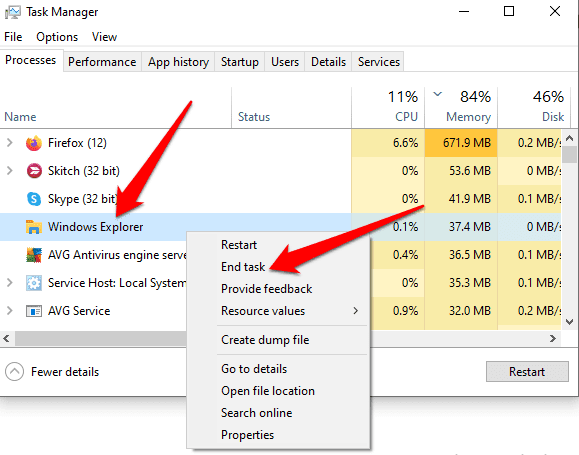Click Firefox memory value 671.9 MB

click(x=467, y=143)
